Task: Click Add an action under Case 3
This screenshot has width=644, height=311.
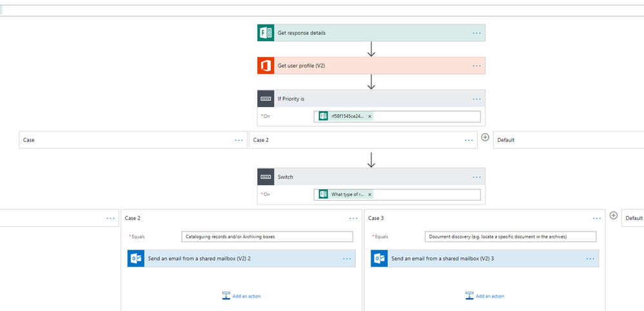Action: point(485,296)
